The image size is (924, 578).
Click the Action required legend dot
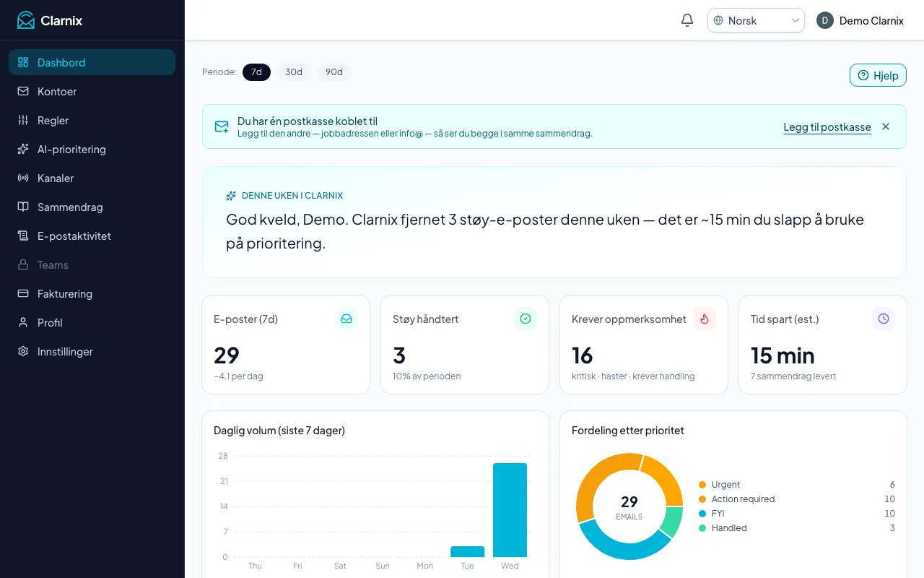tap(702, 499)
